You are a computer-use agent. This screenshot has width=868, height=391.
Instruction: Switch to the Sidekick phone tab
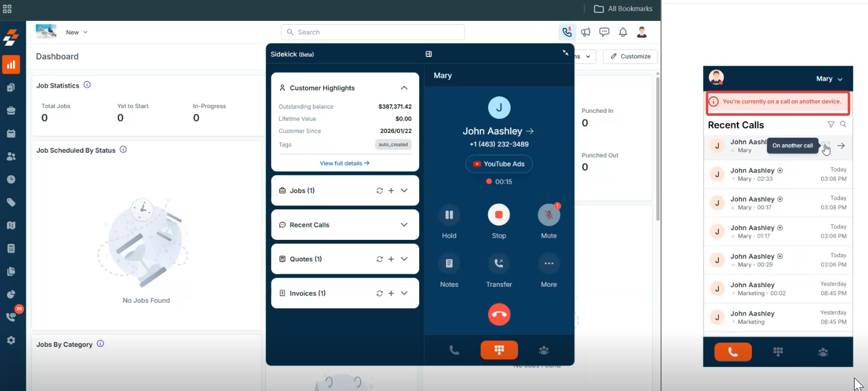click(454, 351)
